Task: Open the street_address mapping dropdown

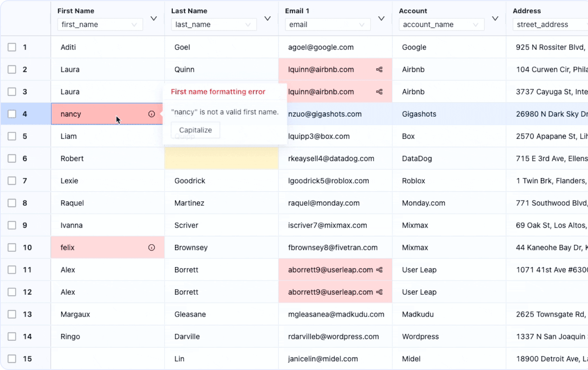Action: click(x=554, y=25)
